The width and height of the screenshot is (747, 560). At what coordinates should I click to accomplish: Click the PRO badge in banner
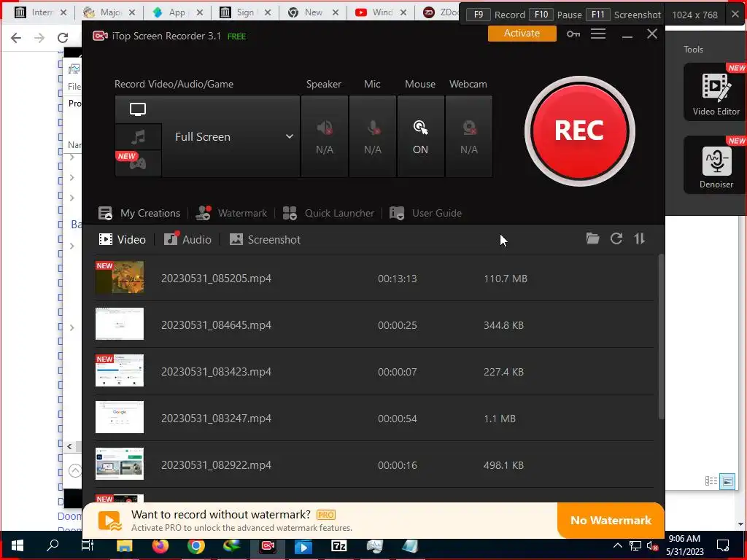(326, 515)
